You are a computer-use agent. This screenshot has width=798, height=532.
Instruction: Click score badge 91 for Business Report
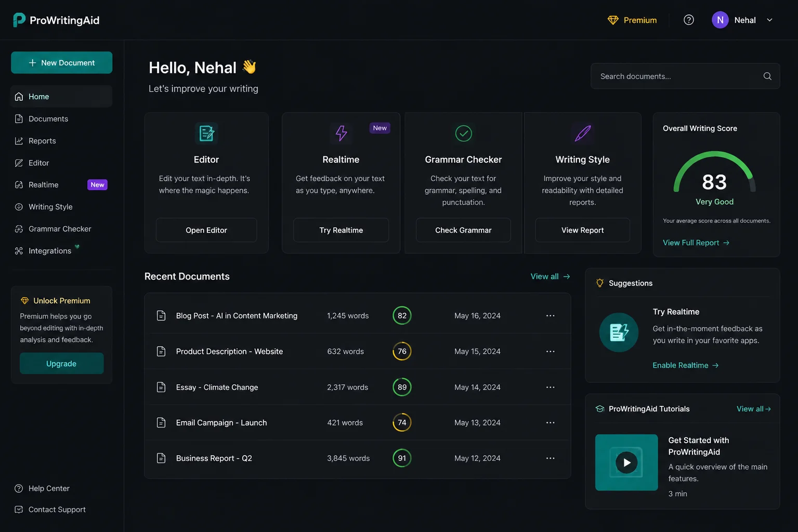[402, 458]
